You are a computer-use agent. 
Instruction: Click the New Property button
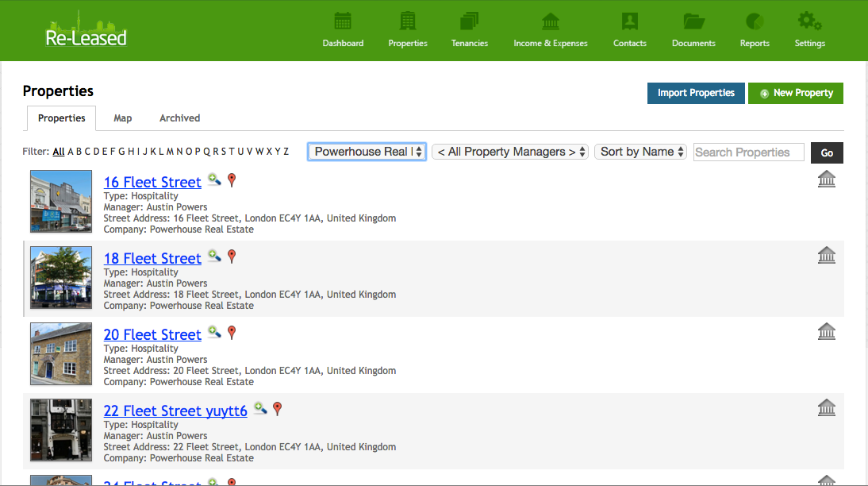796,93
